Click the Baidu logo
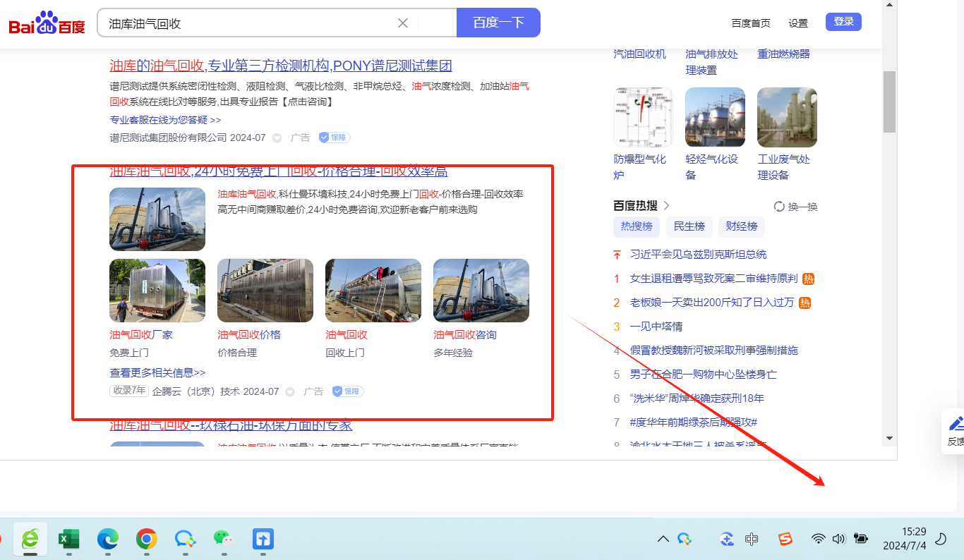964x560 pixels. 47,23
